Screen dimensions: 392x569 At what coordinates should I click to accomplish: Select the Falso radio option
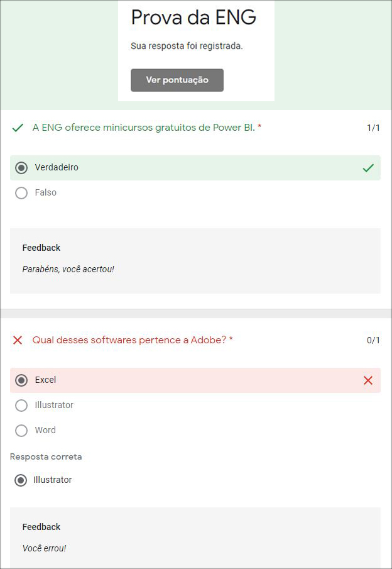[21, 193]
